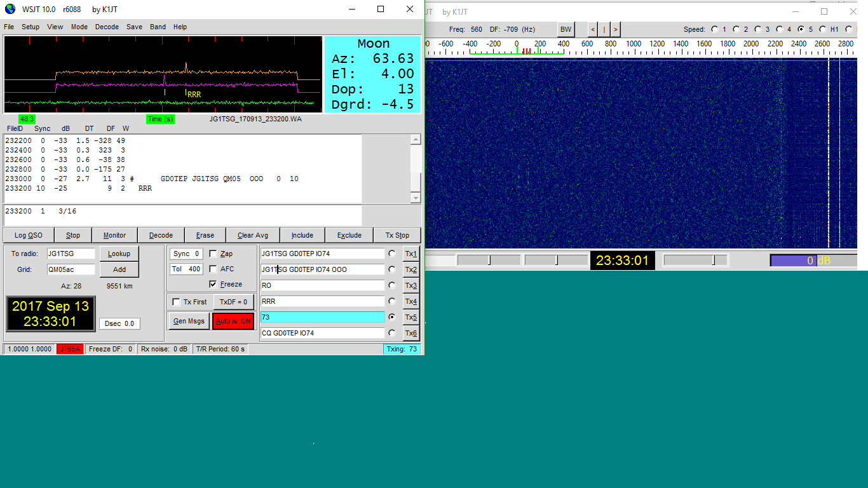
Task: Click the frequency shift left arrow button
Action: [x=593, y=30]
